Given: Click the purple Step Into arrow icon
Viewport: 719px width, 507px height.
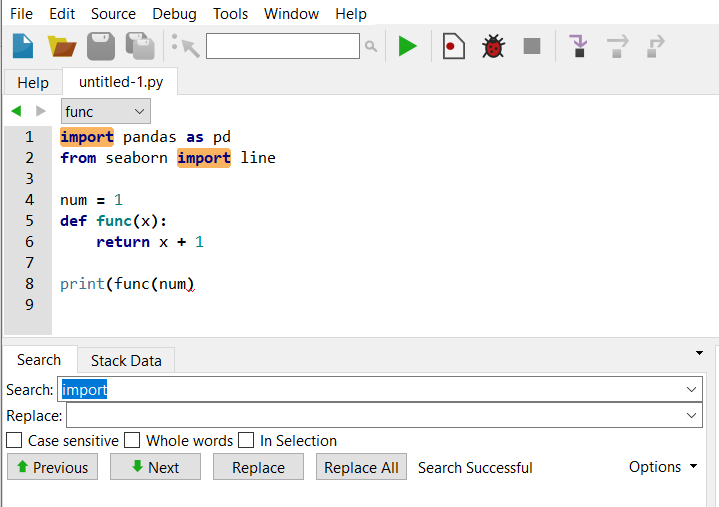Looking at the screenshot, I should point(578,46).
